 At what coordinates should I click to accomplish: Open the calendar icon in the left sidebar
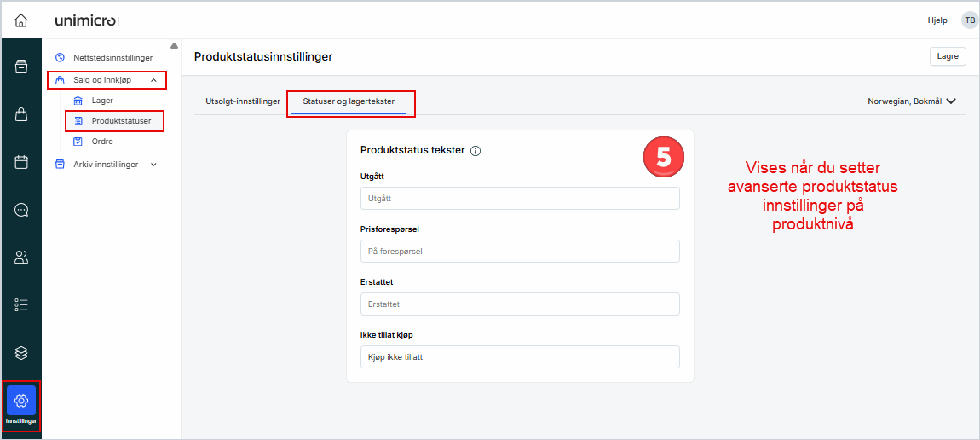(21, 162)
